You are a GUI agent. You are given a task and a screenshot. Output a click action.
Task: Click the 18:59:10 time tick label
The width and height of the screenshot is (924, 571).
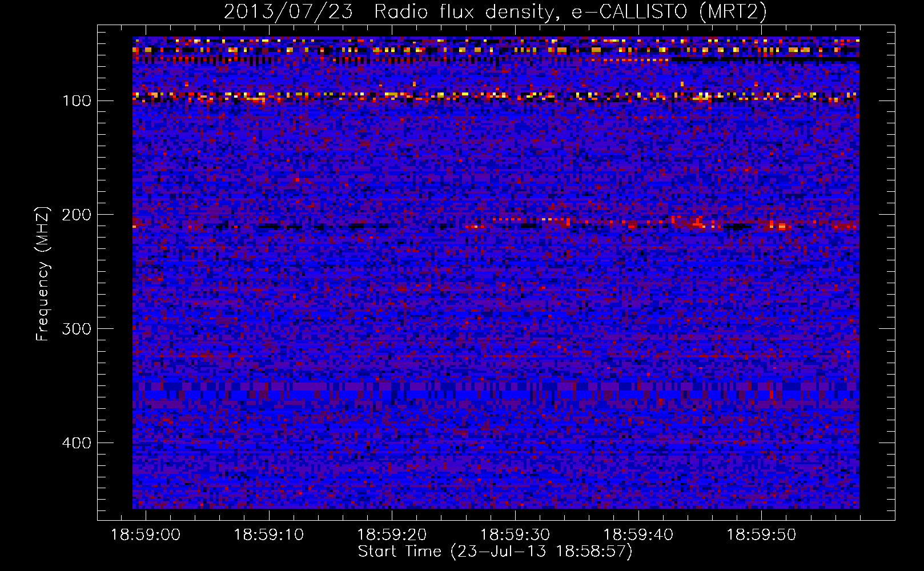point(269,535)
